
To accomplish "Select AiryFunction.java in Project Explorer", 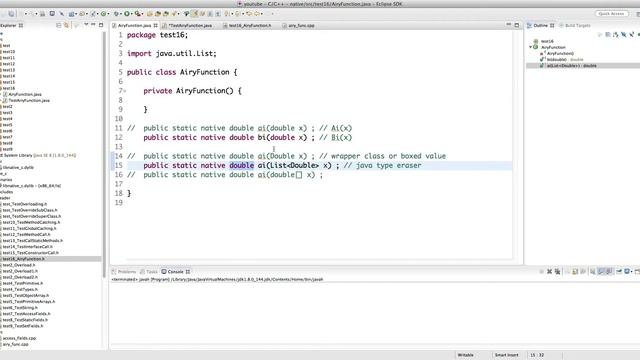I will 25,94.
